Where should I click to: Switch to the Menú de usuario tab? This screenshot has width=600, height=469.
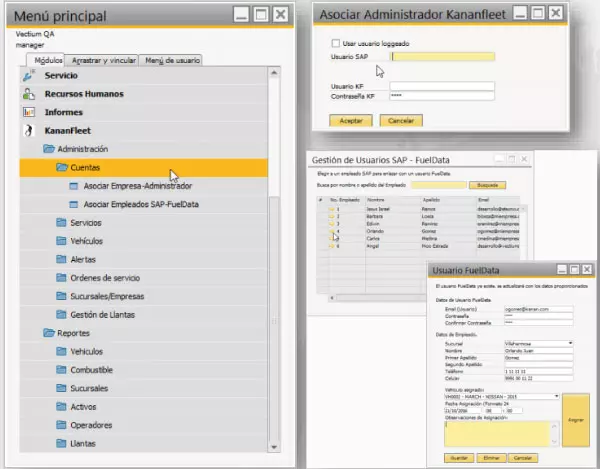171,60
